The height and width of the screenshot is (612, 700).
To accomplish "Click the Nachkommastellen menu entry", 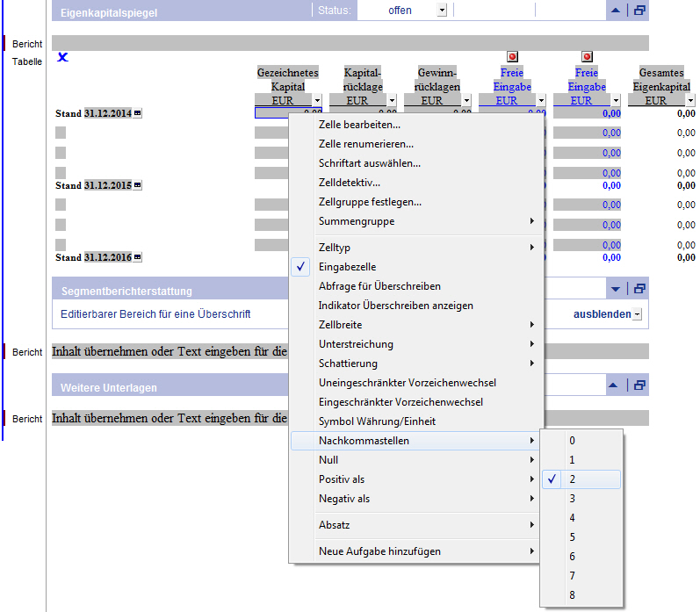I will 414,441.
